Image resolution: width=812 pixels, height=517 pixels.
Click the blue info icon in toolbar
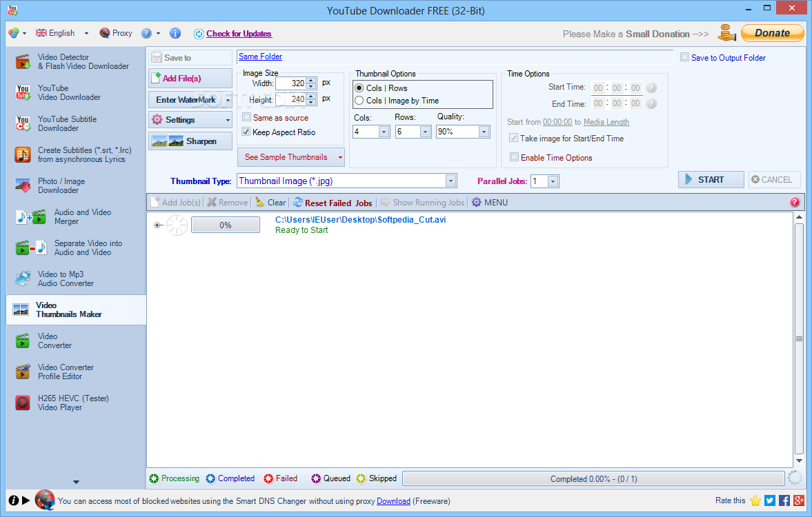tap(175, 33)
